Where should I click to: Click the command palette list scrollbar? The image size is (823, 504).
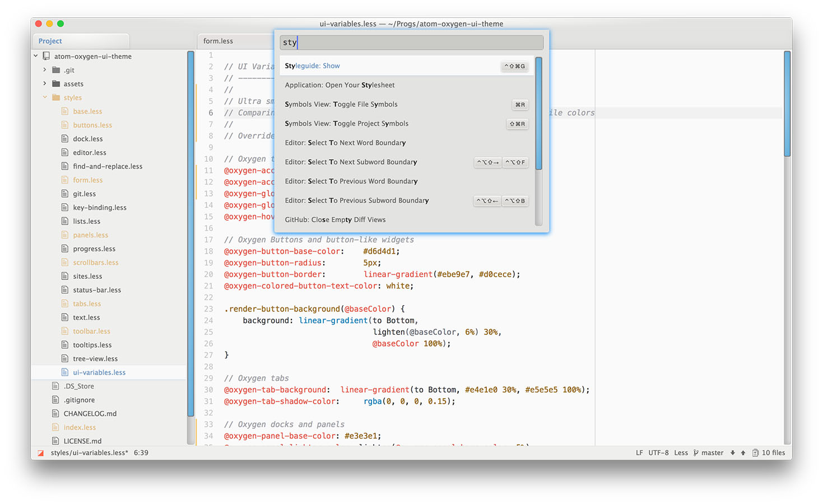[538, 114]
